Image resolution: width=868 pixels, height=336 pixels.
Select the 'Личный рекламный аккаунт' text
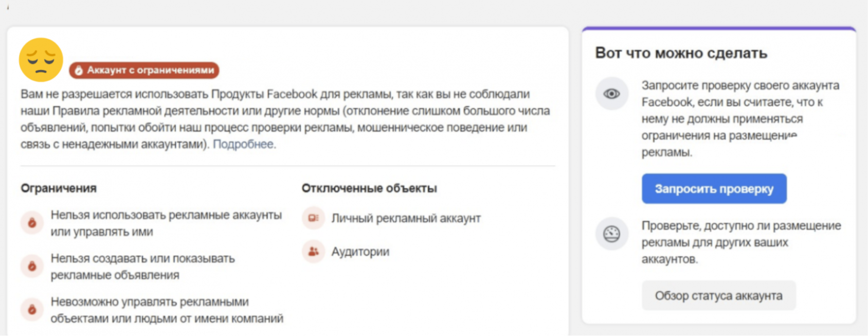pyautogui.click(x=406, y=218)
